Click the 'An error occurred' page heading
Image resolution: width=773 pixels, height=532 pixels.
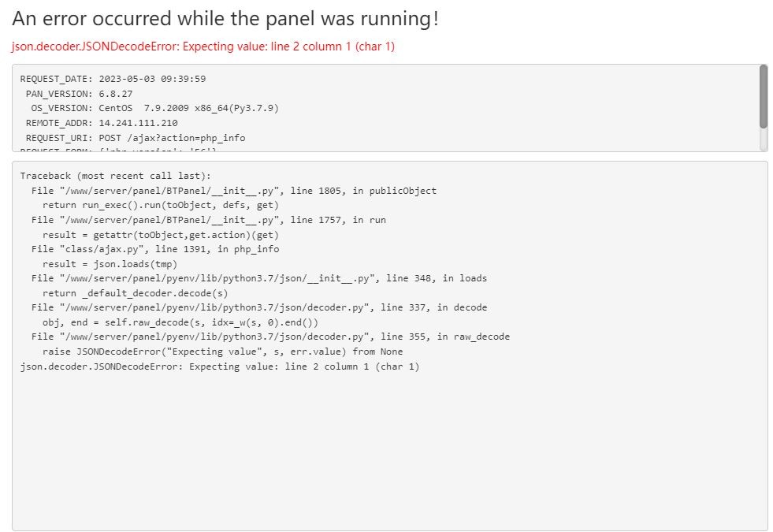pos(225,19)
